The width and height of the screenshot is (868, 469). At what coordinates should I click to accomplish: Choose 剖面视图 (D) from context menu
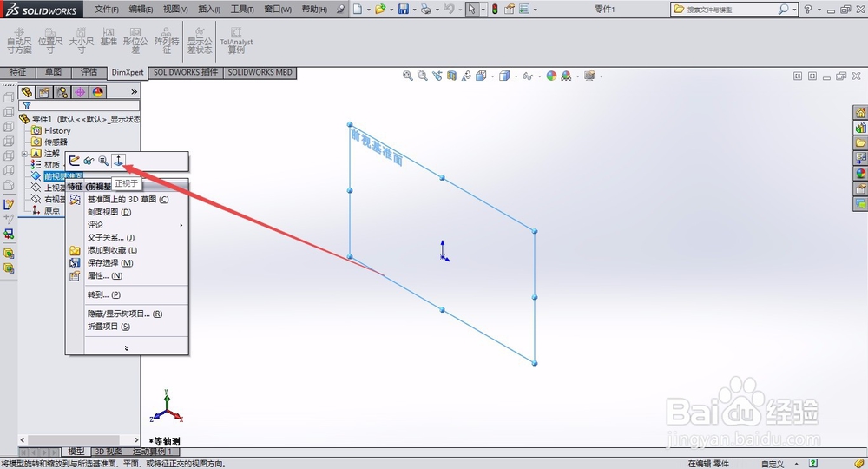point(109,212)
